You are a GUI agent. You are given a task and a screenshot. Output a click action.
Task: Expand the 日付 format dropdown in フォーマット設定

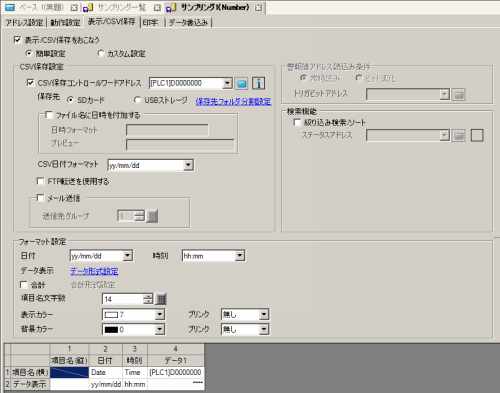[x=127, y=256]
